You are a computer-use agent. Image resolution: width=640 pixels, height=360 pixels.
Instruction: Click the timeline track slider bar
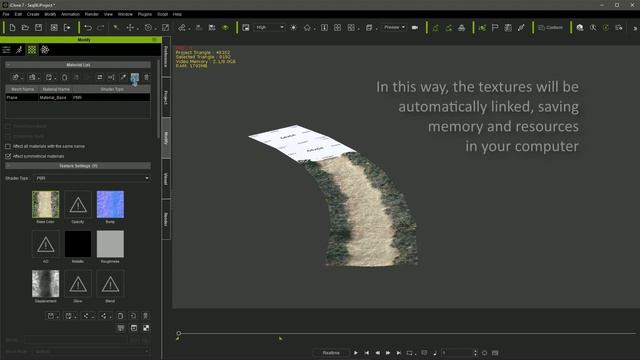406,333
